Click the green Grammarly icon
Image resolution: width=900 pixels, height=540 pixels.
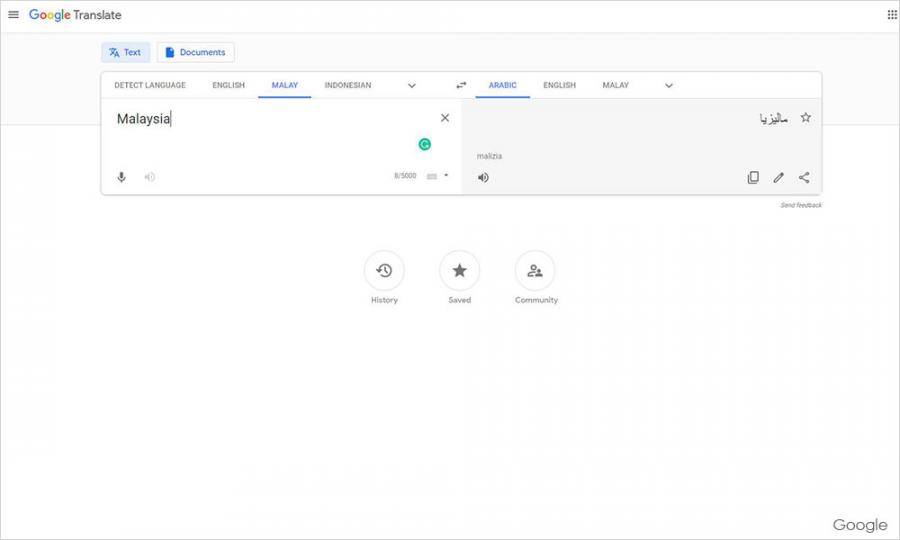[424, 144]
